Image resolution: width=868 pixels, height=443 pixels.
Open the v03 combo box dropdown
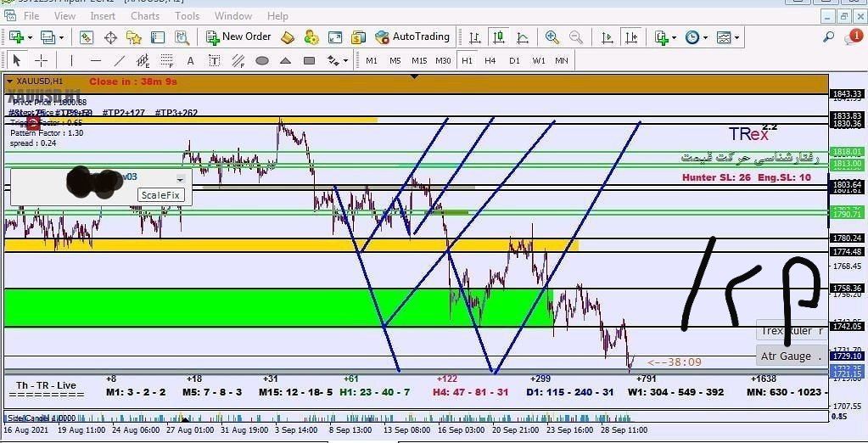pyautogui.click(x=180, y=179)
